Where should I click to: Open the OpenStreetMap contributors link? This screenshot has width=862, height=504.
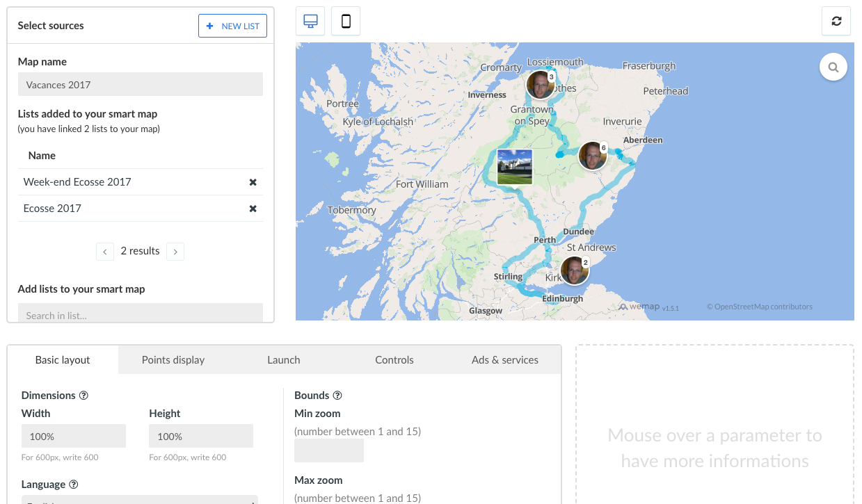[x=760, y=306]
